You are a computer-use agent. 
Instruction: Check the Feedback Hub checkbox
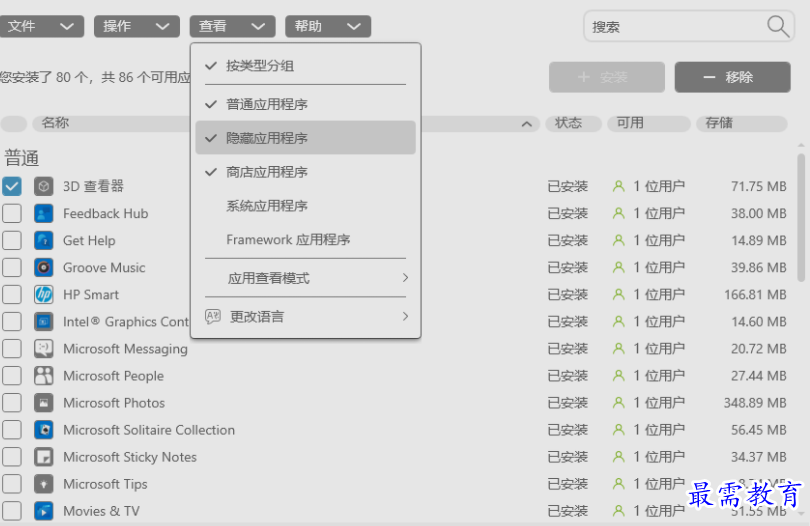tap(12, 213)
